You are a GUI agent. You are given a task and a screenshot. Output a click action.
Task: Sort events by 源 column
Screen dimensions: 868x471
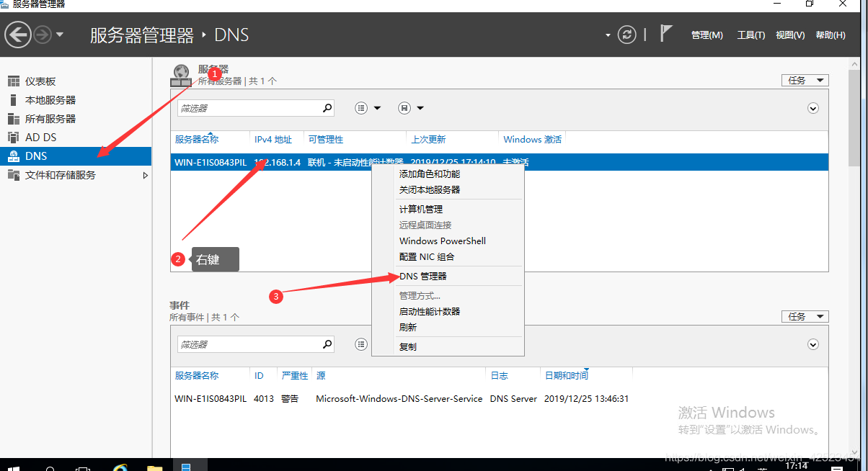tap(321, 375)
